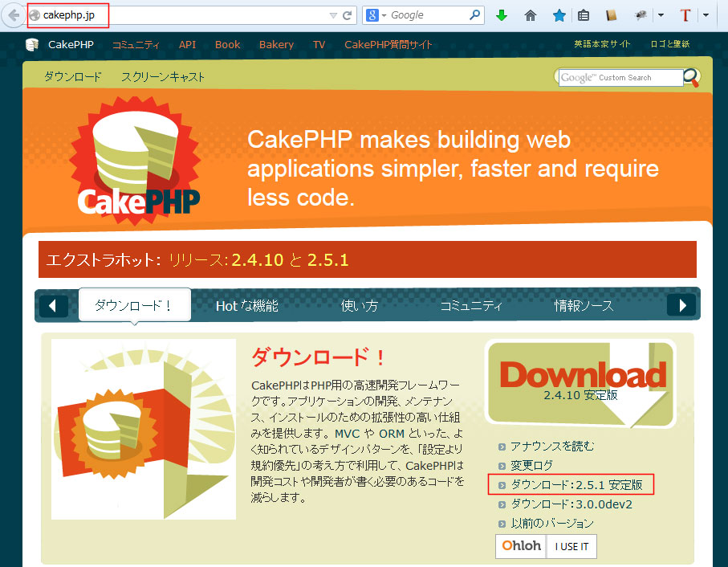Click the gray bug add-on toolbar icon
This screenshot has width=728, height=567.
(641, 15)
